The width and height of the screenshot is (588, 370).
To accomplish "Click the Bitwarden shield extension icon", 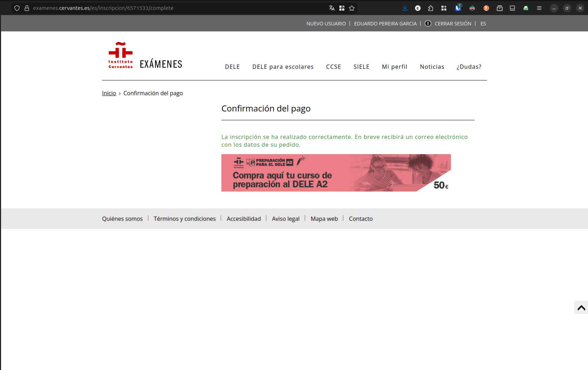I will (x=458, y=8).
